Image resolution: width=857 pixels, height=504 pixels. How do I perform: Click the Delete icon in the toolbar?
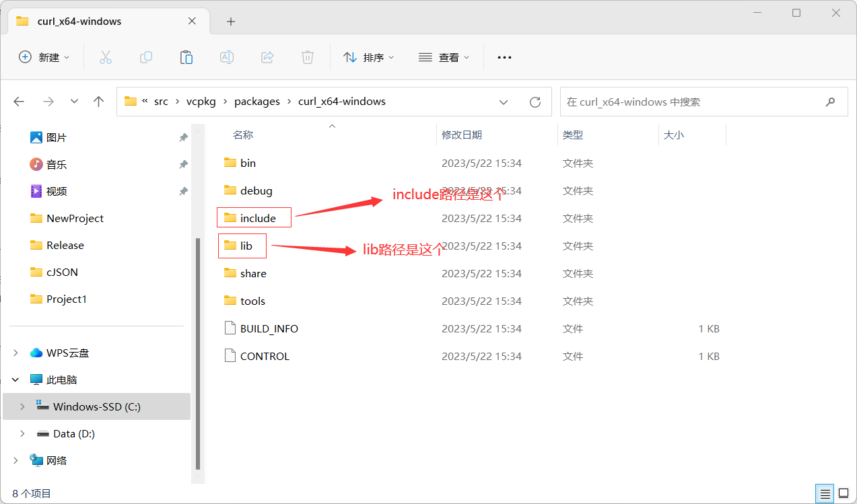point(308,57)
